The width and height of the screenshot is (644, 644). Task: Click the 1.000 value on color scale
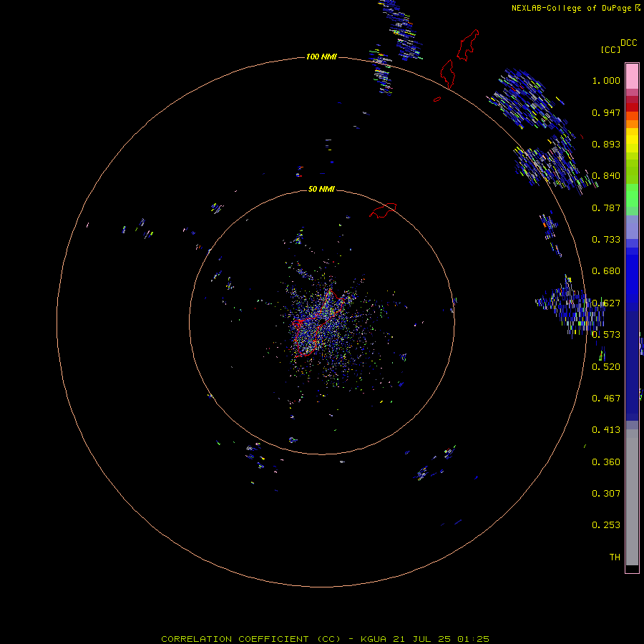click(x=606, y=80)
